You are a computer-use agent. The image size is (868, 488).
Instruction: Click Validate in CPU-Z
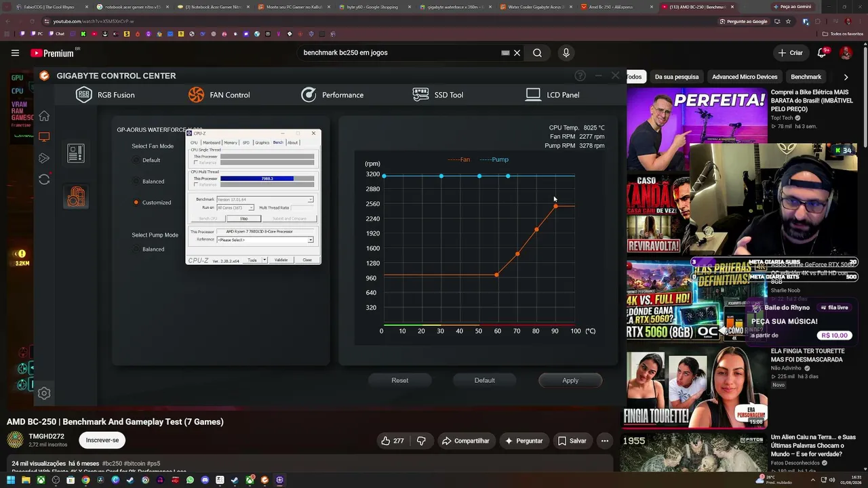pos(281,260)
